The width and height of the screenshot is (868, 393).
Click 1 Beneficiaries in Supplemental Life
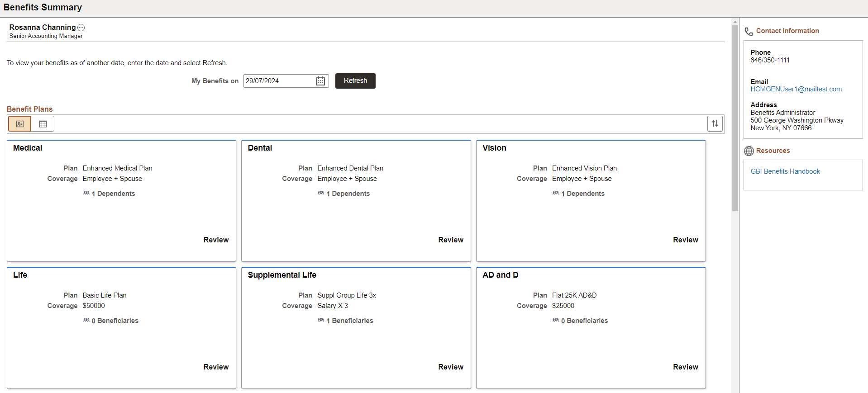[x=350, y=321]
